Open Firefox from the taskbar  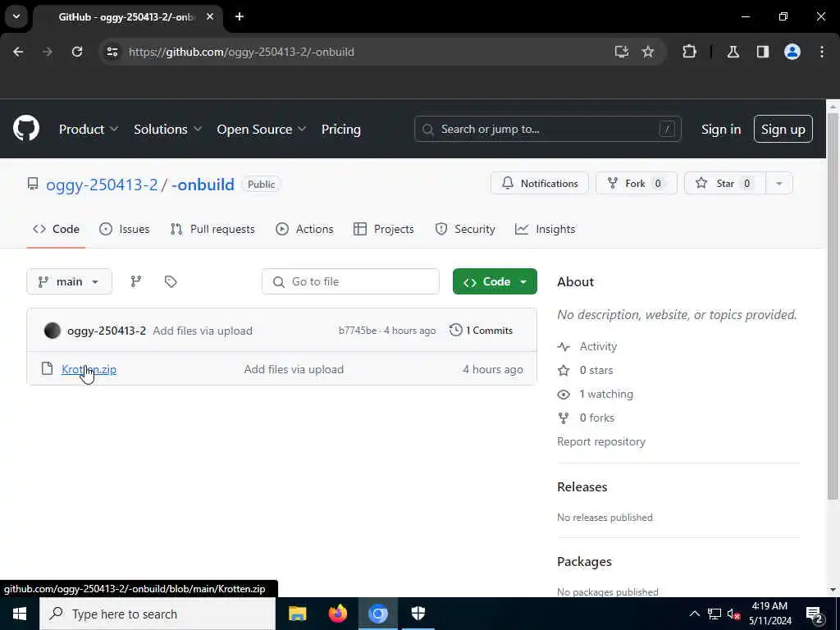[x=337, y=614]
